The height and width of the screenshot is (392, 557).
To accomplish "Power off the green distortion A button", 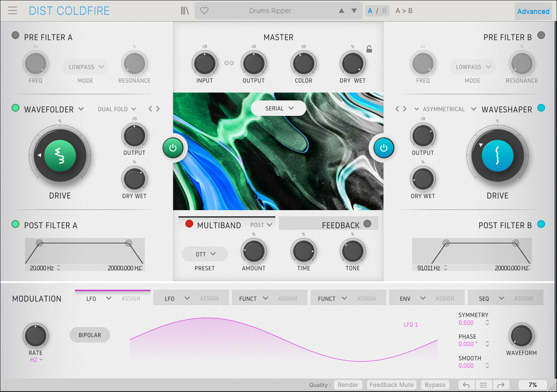I will point(173,148).
